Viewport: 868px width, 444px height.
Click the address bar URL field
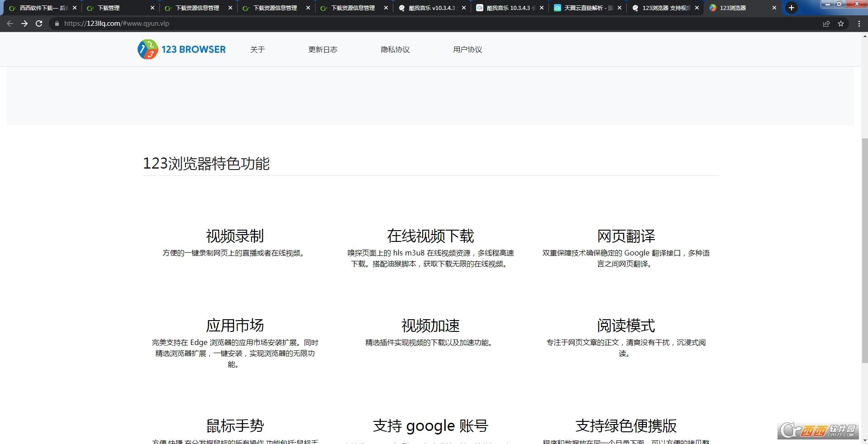[434, 24]
